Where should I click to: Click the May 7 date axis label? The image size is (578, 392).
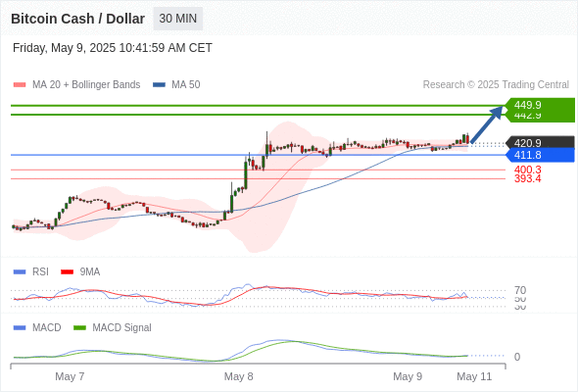point(70,376)
